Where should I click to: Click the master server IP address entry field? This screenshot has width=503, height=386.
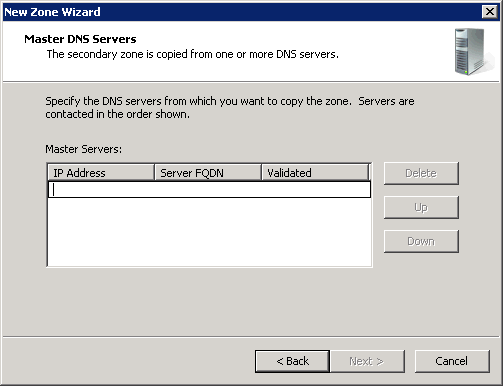coord(209,190)
